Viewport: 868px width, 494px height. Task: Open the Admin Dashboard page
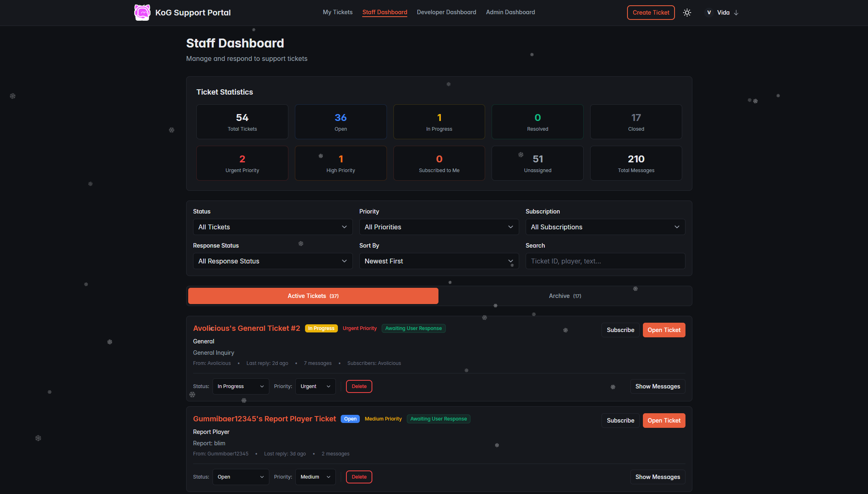510,12
